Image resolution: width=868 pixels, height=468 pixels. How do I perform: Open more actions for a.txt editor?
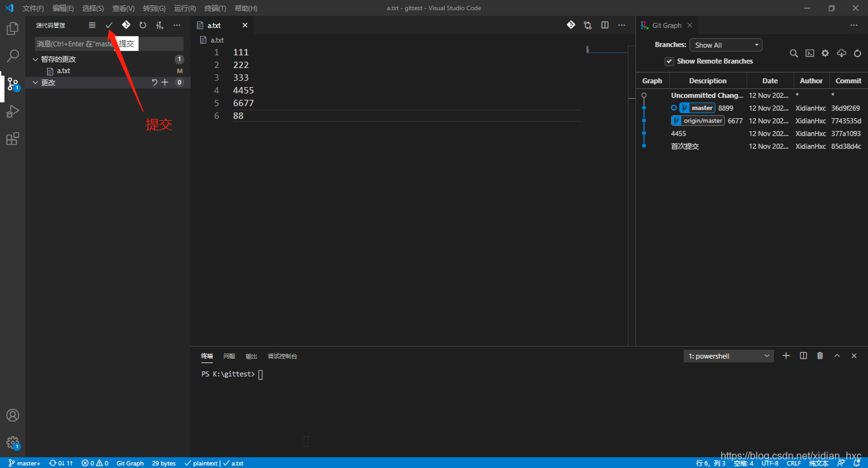(x=621, y=25)
